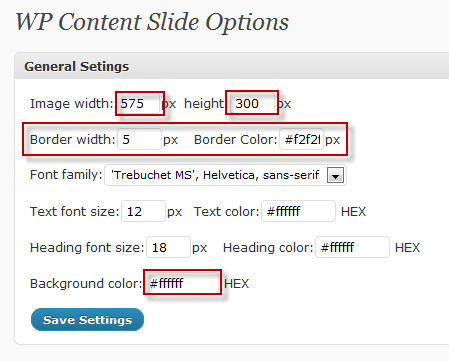Click the Heading font size field
449x361 pixels.
[168, 247]
